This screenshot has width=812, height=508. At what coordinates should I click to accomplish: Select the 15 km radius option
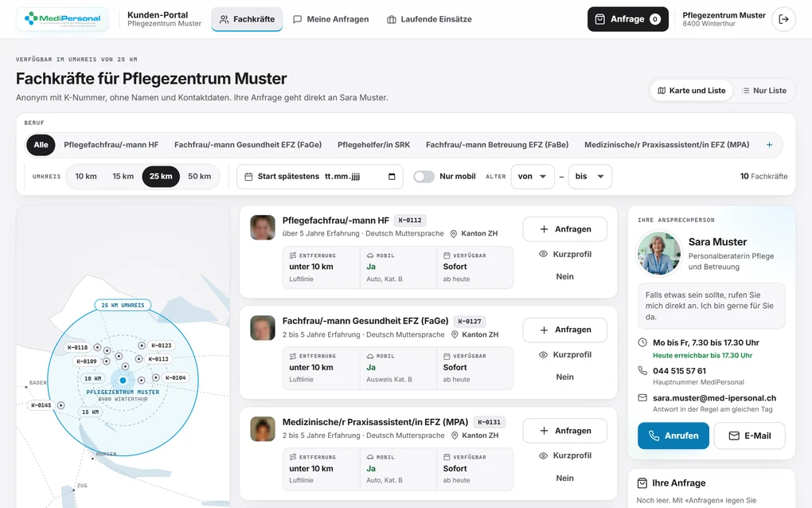point(123,177)
